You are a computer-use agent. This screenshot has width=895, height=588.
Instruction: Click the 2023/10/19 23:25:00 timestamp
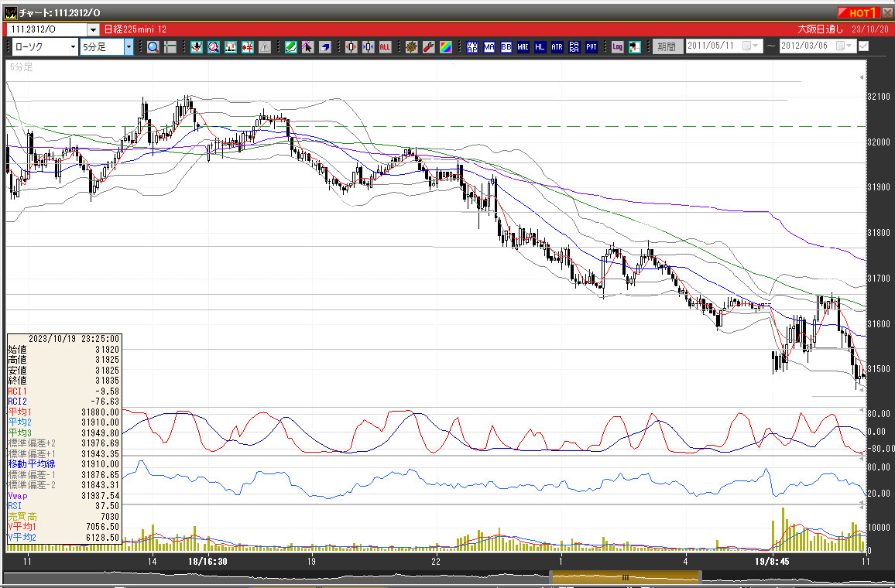coord(74,339)
